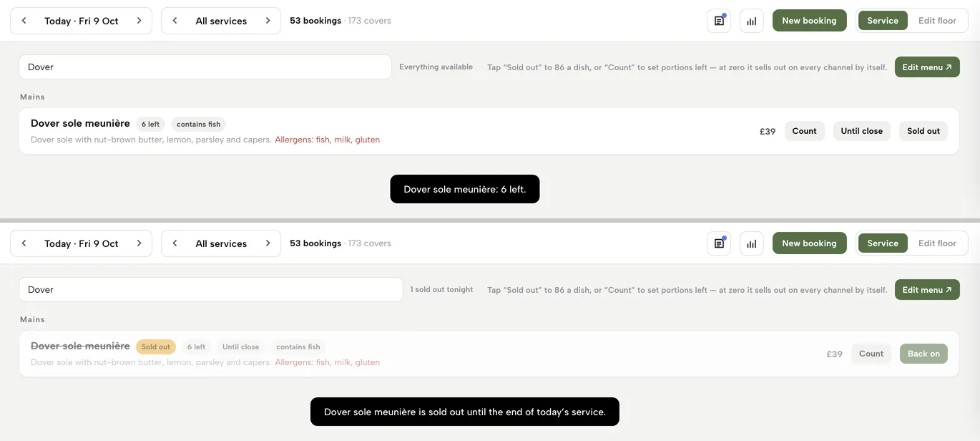This screenshot has height=441, width=980.
Task: Cycle to previous service in the sold-out view
Action: pos(175,243)
